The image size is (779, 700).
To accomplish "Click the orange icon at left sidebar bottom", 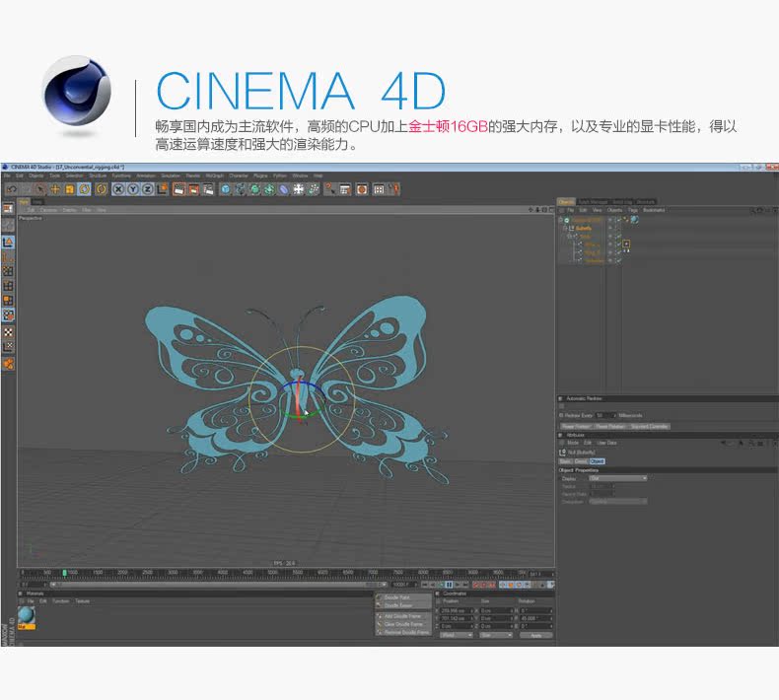I will click(8, 364).
